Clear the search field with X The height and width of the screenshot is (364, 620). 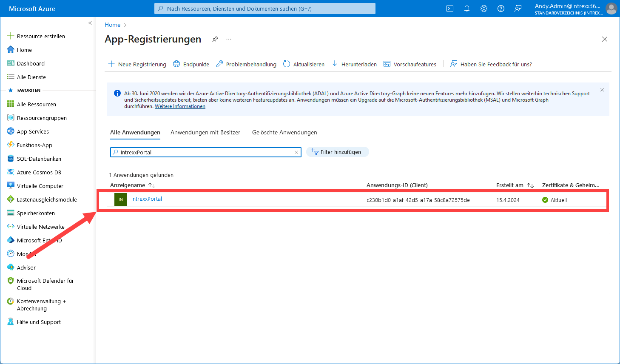tap(296, 152)
